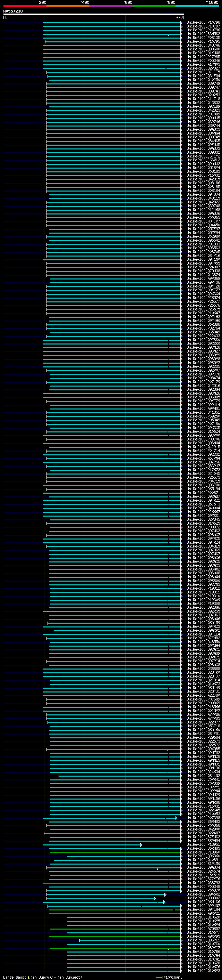Select the UniRef100_P04715 label

point(203,481)
